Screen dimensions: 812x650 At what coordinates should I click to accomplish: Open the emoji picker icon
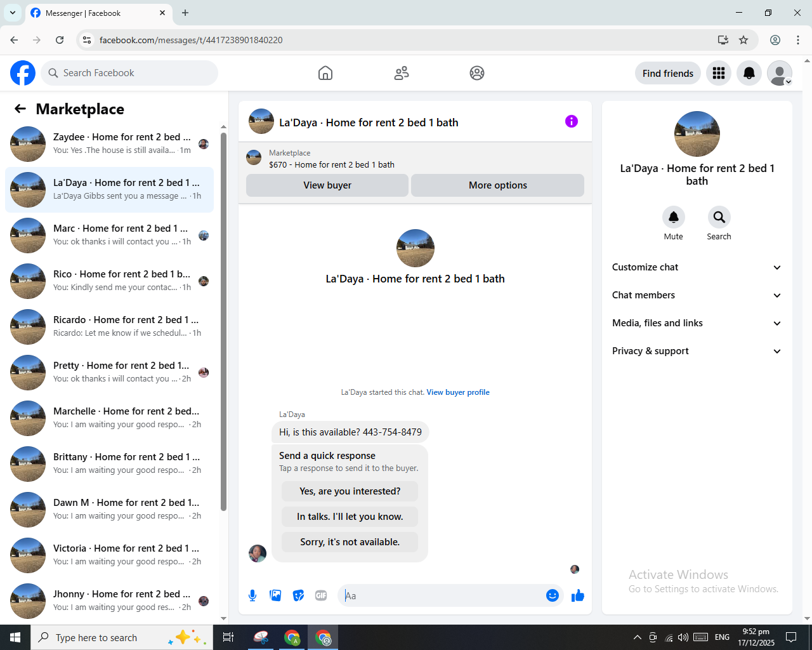(553, 595)
